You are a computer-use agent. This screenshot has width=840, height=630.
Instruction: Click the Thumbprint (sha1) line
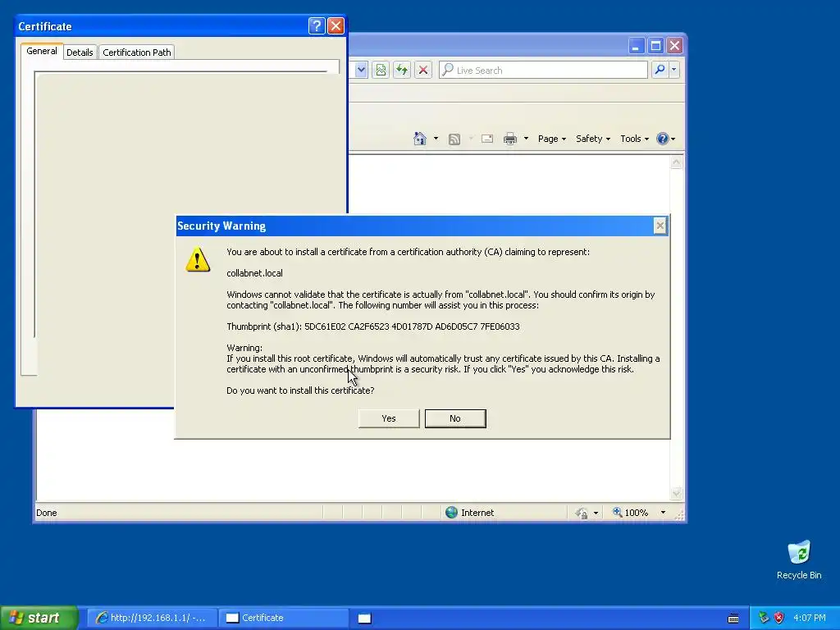(373, 326)
